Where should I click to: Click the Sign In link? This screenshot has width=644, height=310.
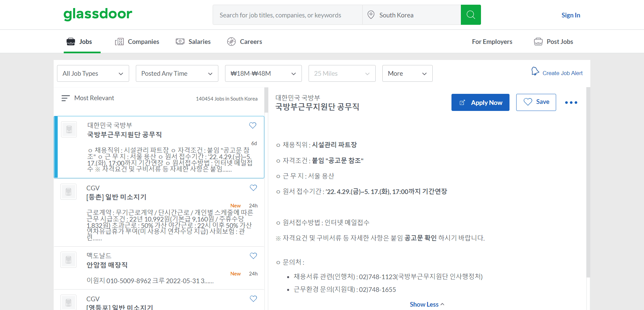pyautogui.click(x=571, y=15)
